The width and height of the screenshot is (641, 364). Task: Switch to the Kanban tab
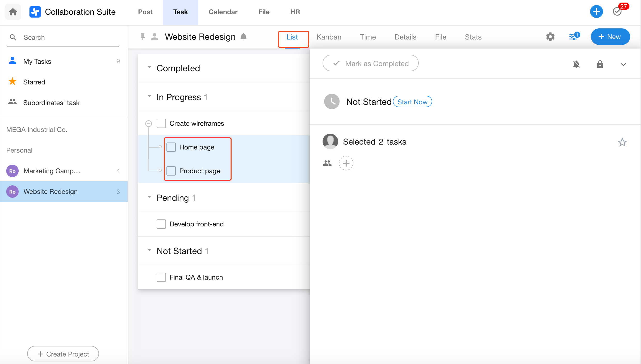tap(329, 37)
